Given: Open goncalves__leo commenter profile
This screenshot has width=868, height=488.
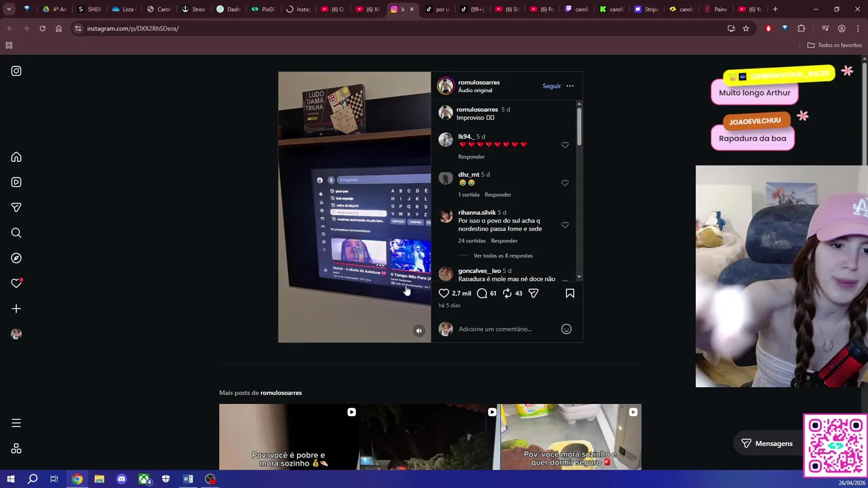Looking at the screenshot, I should [479, 271].
